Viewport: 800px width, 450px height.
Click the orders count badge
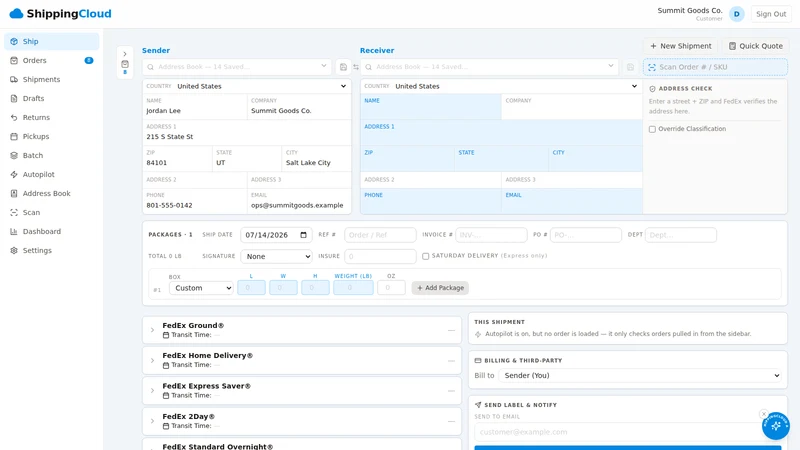(89, 60)
